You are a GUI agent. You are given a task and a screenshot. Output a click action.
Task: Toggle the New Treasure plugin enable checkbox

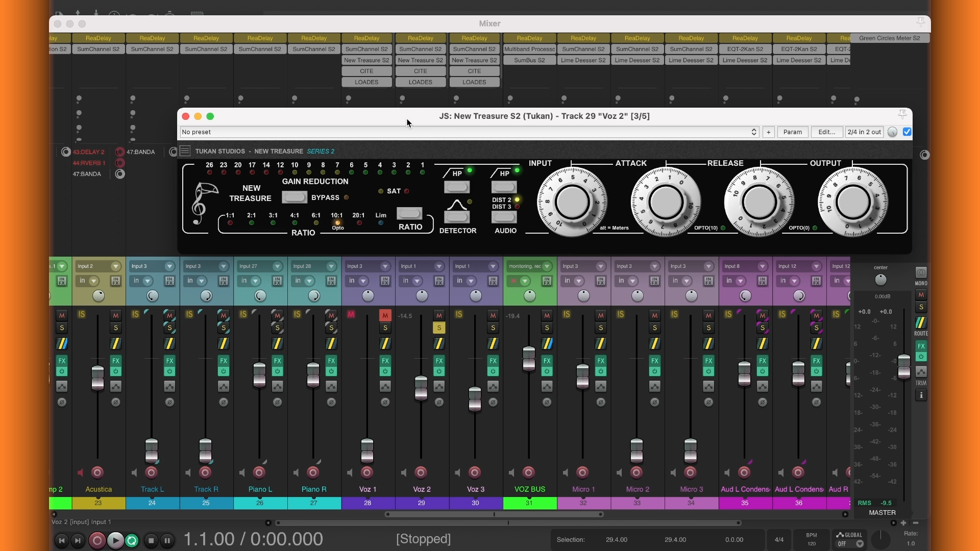click(907, 132)
